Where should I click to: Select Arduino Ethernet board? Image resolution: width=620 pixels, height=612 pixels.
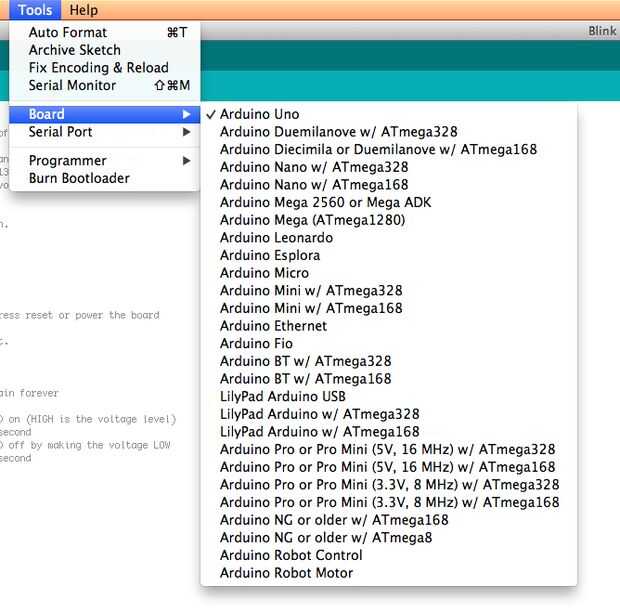tap(389, 326)
